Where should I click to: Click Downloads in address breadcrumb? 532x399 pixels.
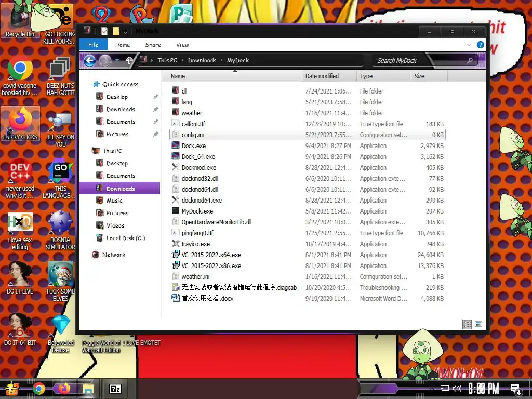click(x=202, y=60)
